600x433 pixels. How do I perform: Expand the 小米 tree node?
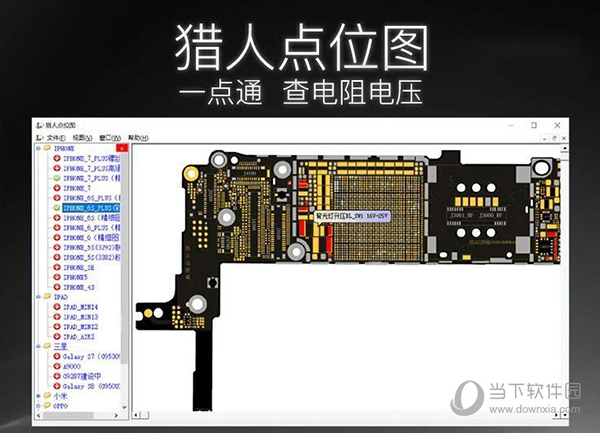[x=38, y=396]
